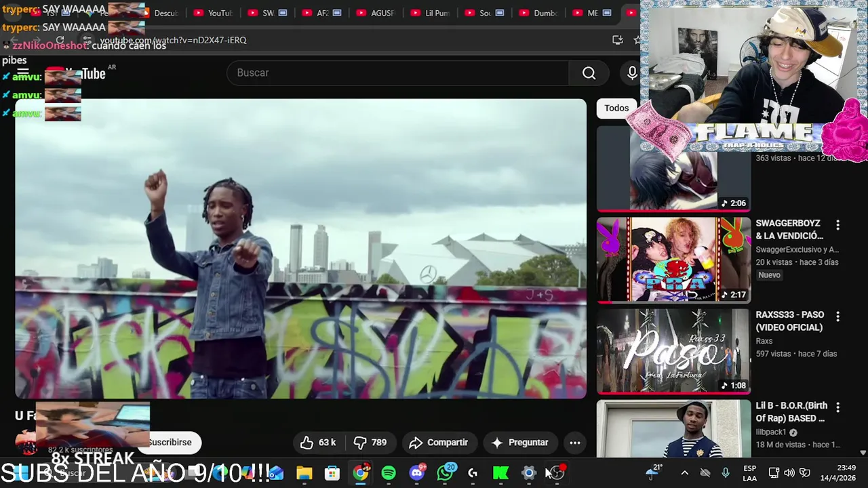
Task: Click the install app icon in address bar
Action: click(617, 40)
